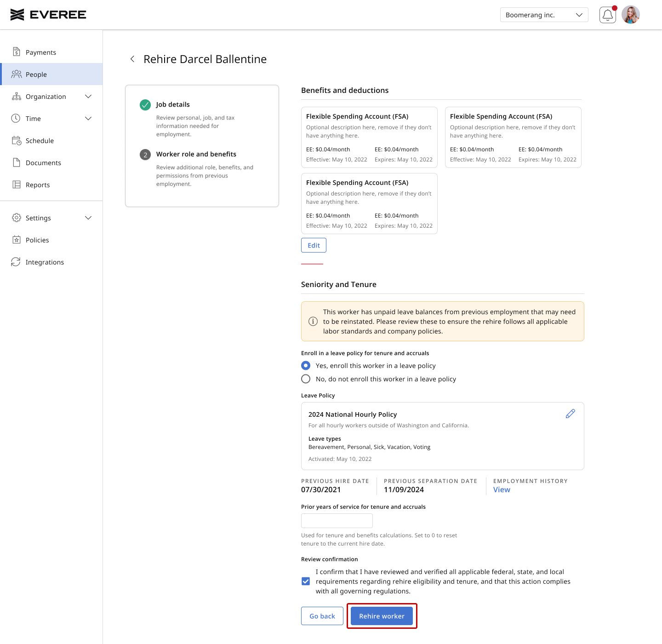Click the Documents file icon

pyautogui.click(x=17, y=162)
